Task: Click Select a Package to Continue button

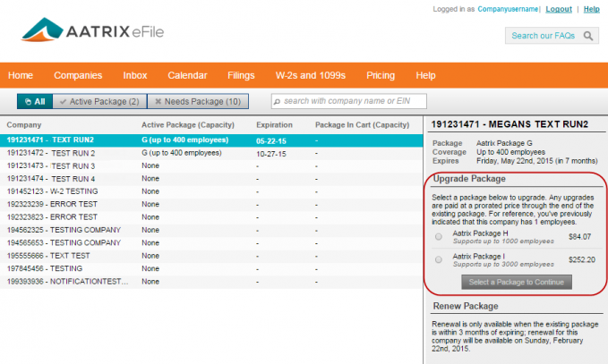Action: 516,282
